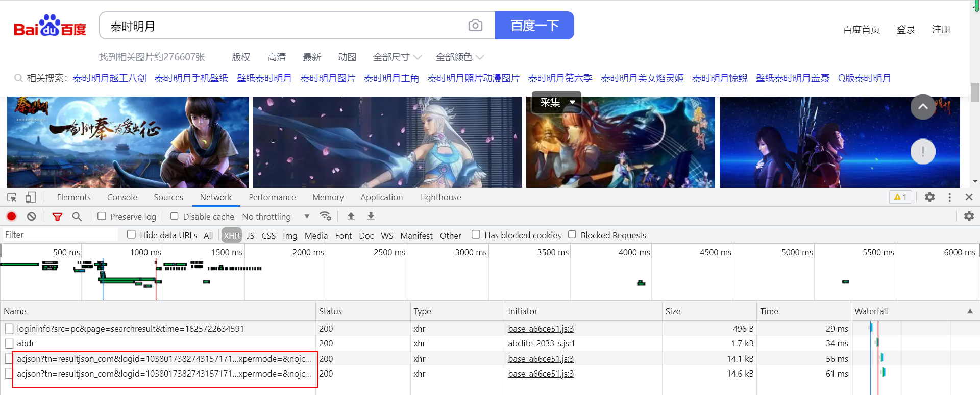The height and width of the screenshot is (395, 980).
Task: Open the first anime boy thumbnail
Action: tap(128, 142)
